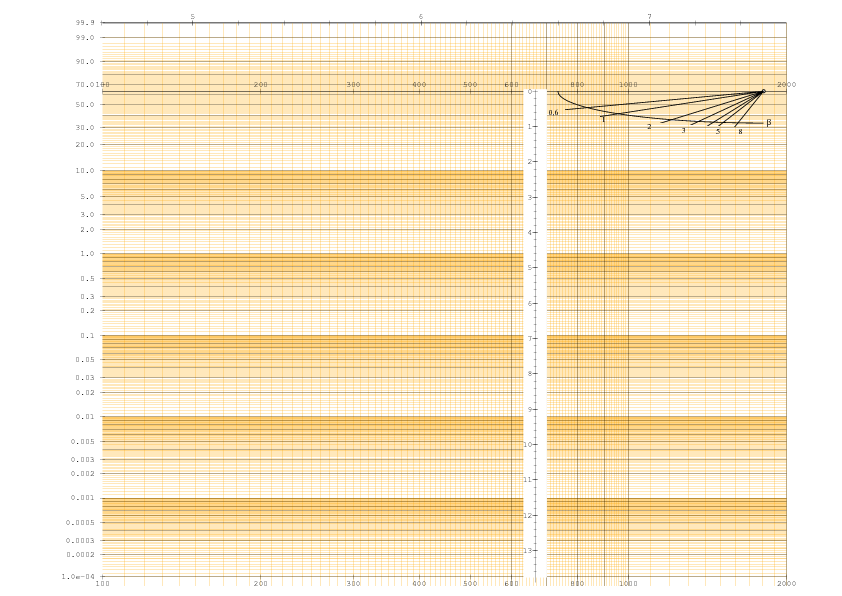This screenshot has width=842, height=596.
Task: Click the β symbol beside the slope lines
Action: pyautogui.click(x=768, y=122)
